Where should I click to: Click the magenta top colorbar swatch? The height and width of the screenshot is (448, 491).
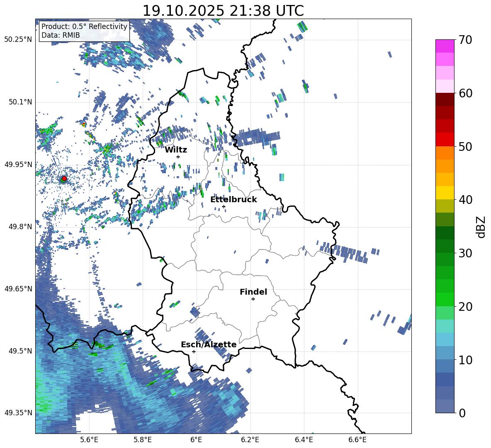[x=445, y=46]
